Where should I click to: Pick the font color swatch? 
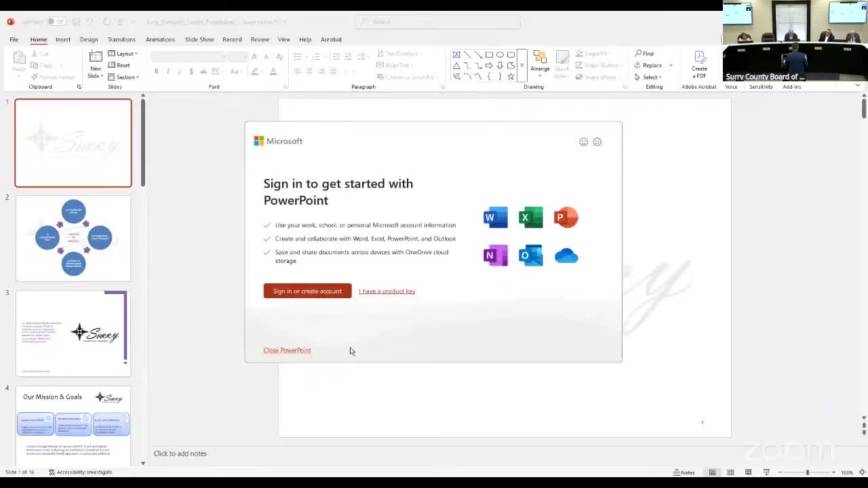click(x=273, y=71)
